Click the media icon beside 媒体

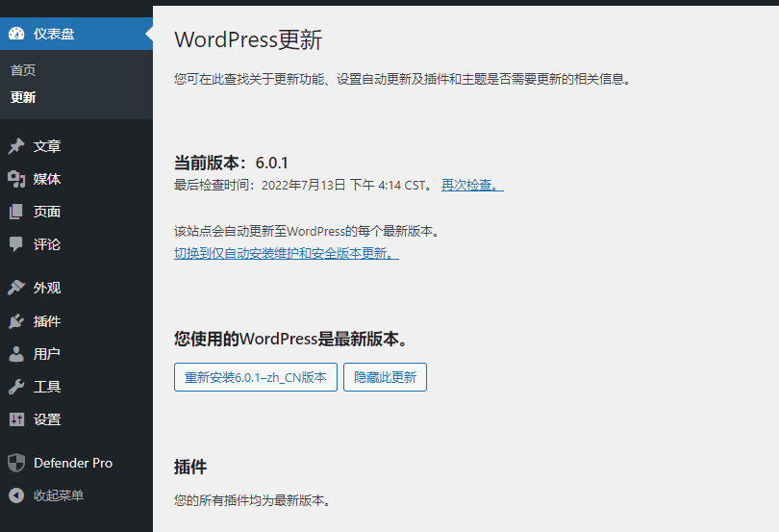[x=16, y=179]
